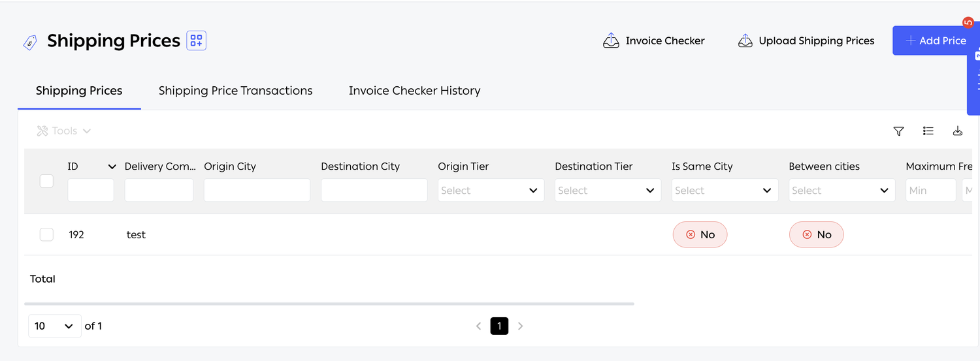Image resolution: width=980 pixels, height=361 pixels.
Task: Expand the Tools dropdown
Action: click(64, 131)
